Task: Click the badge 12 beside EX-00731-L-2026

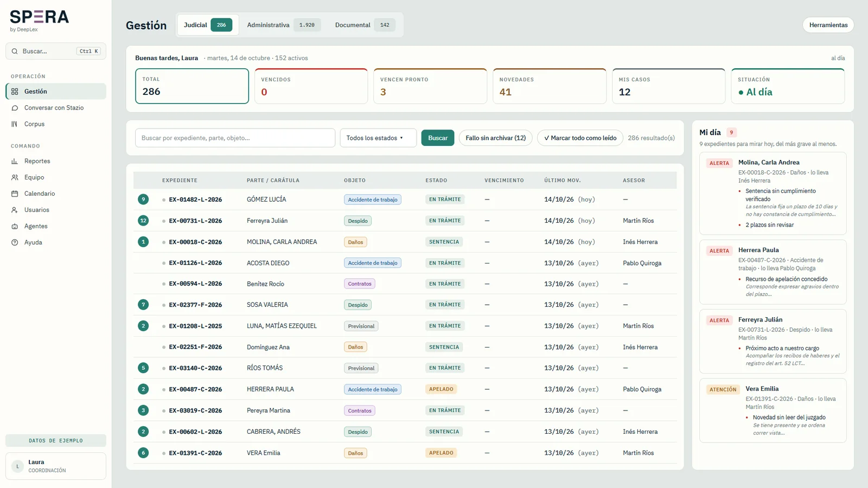Action: point(143,221)
